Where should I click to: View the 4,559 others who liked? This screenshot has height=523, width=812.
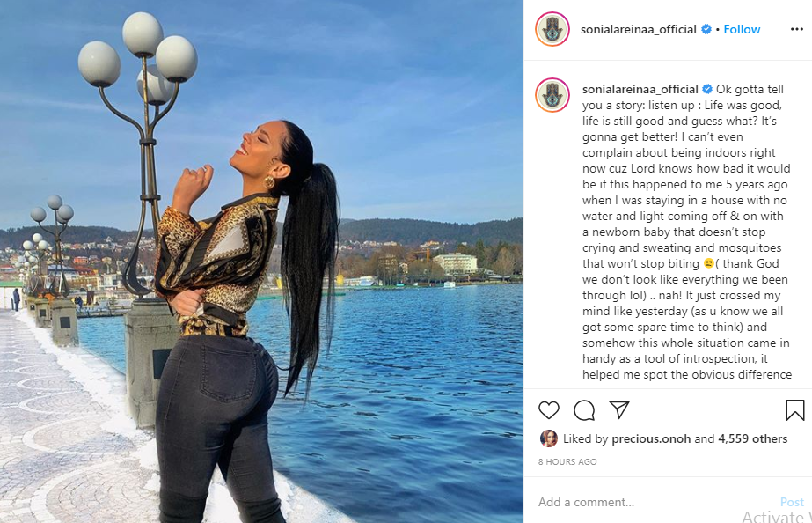[x=752, y=438]
